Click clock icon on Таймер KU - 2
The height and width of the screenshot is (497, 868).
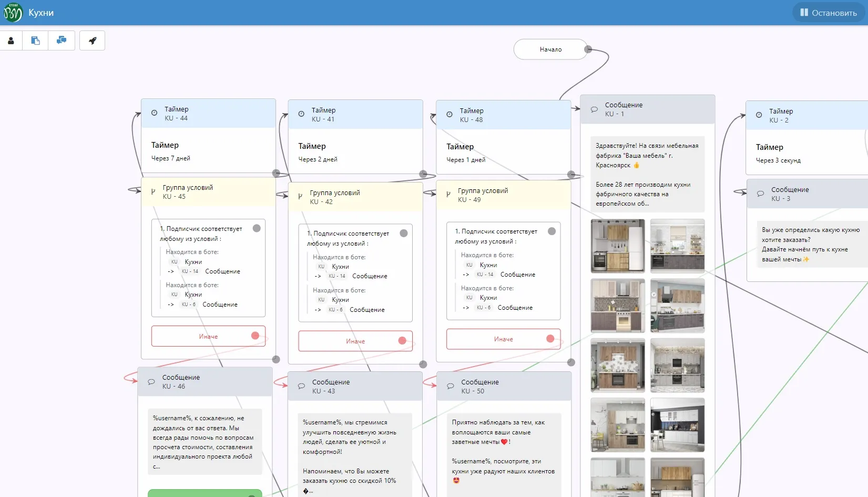coord(759,115)
